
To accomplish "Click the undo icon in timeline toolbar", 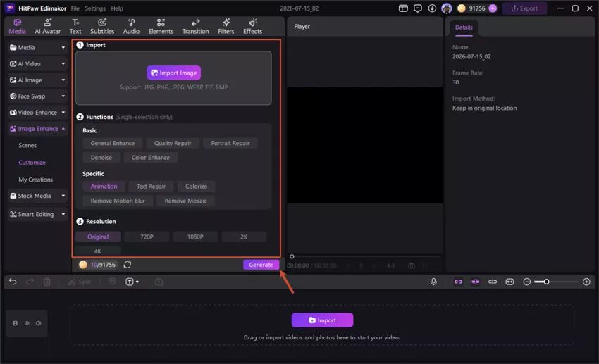I will 13,282.
